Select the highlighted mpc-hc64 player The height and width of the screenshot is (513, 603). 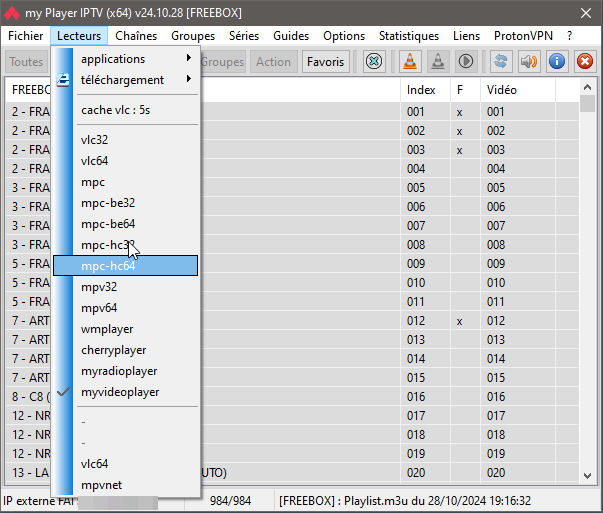coord(125,266)
